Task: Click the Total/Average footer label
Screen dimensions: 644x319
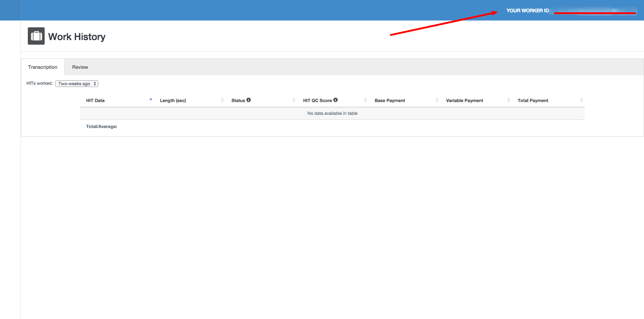Action: [102, 127]
